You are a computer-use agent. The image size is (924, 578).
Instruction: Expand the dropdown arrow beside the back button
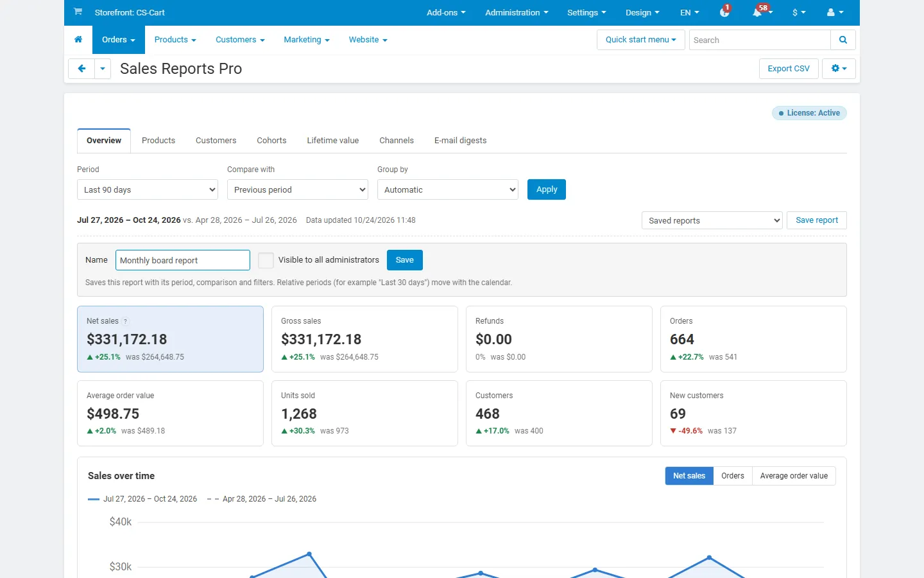point(103,69)
